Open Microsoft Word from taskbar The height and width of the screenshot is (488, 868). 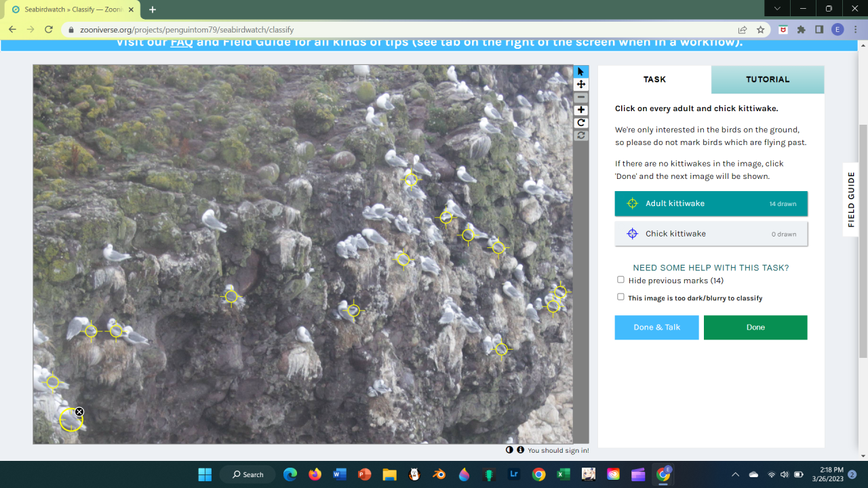coord(340,474)
